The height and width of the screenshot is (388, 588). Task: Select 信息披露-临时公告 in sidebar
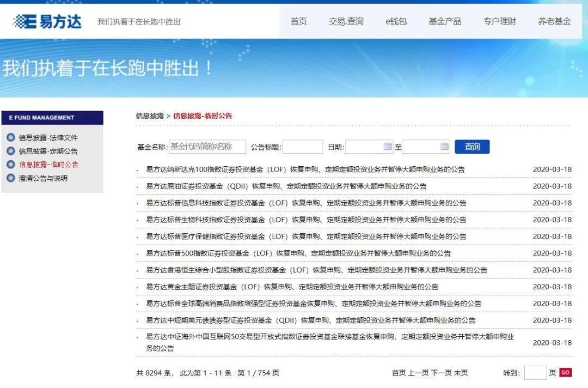[49, 165]
